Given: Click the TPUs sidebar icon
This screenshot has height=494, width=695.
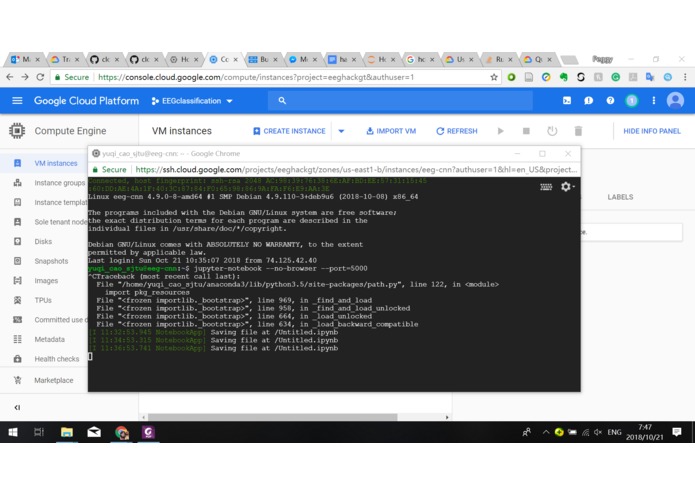Looking at the screenshot, I should 17,300.
